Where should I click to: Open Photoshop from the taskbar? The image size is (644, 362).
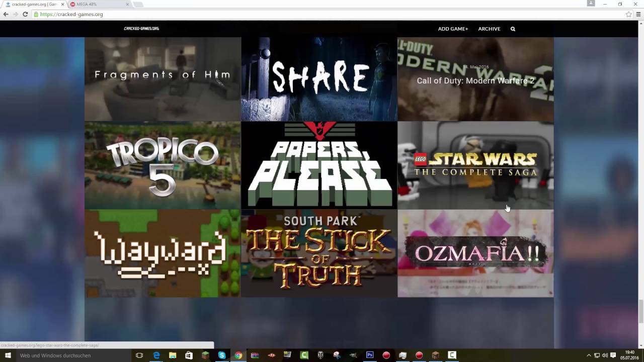[x=370, y=355]
